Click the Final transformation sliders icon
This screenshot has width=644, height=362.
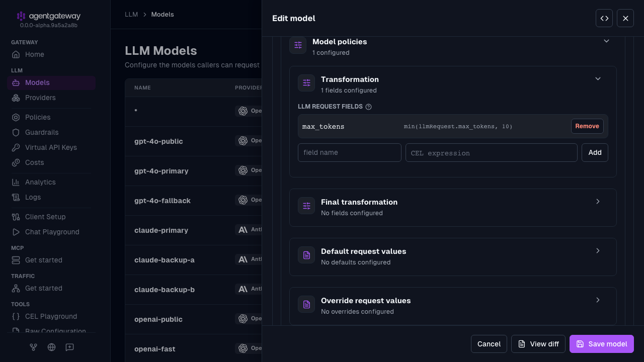306,206
